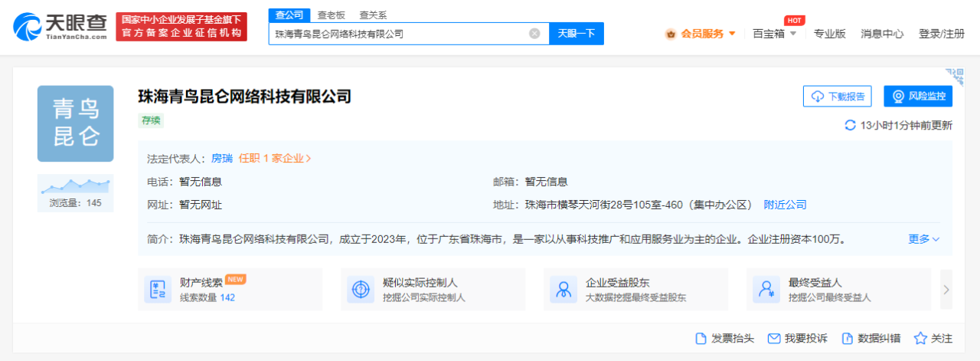980x361 pixels.
Task: Open the 百宝箱 dropdown menu
Action: click(775, 34)
